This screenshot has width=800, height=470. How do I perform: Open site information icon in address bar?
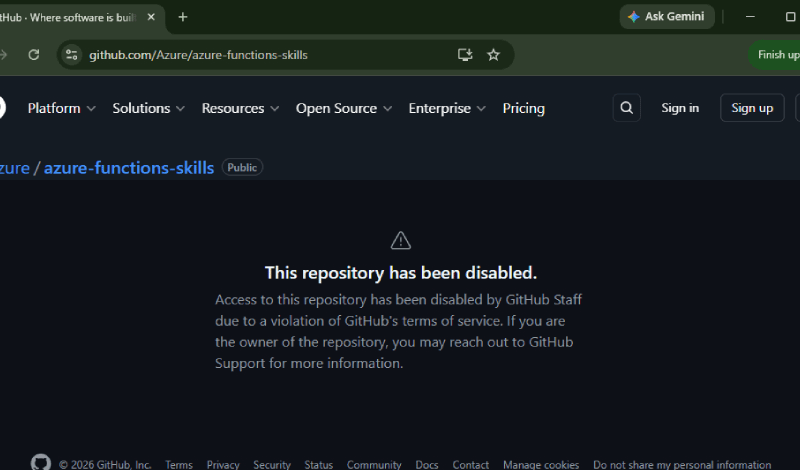point(71,55)
